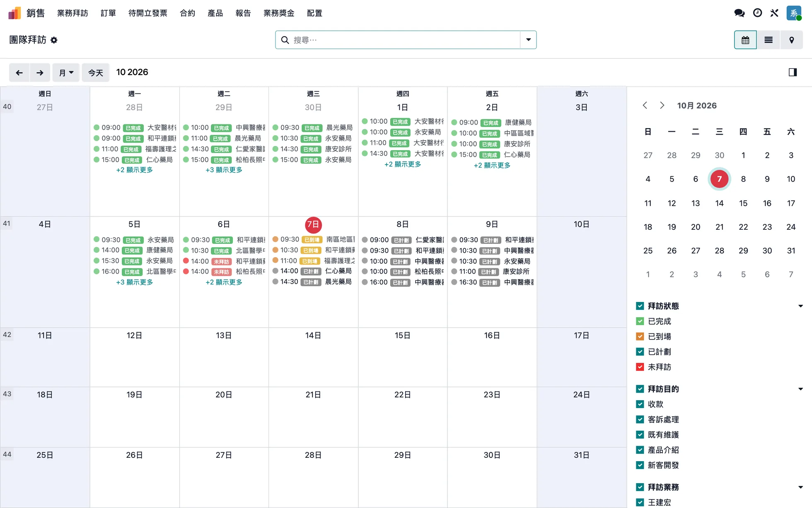Screen dimensions: 812x508
Task: Select day 15 in mini calendar
Action: pos(743,203)
